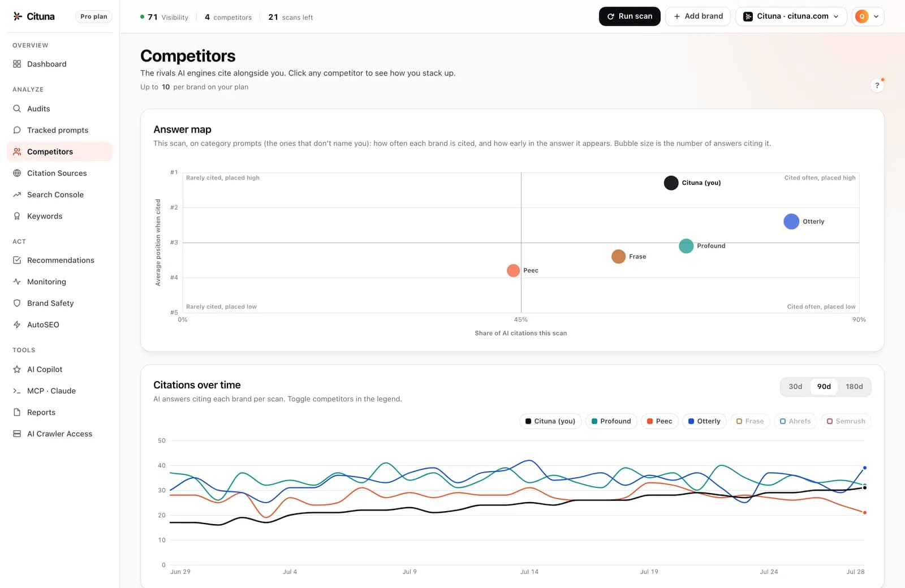905x588 pixels.
Task: Click the 71 Visibility stat
Action: coord(164,17)
